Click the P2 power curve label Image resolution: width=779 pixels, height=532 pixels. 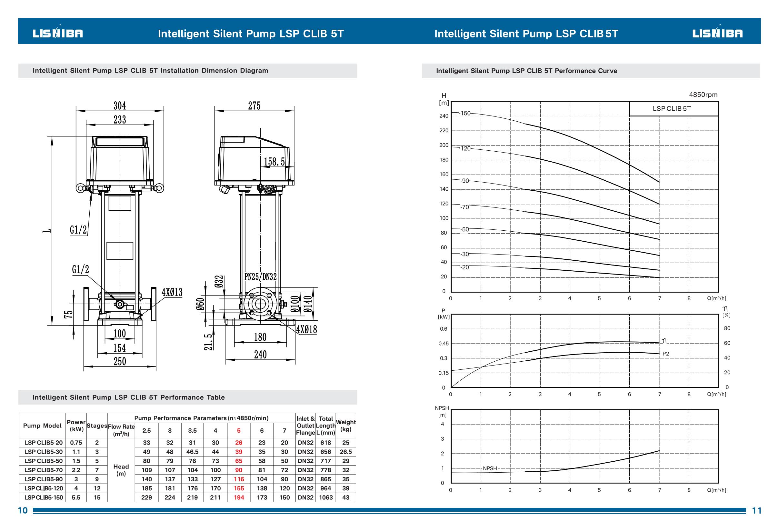click(666, 354)
